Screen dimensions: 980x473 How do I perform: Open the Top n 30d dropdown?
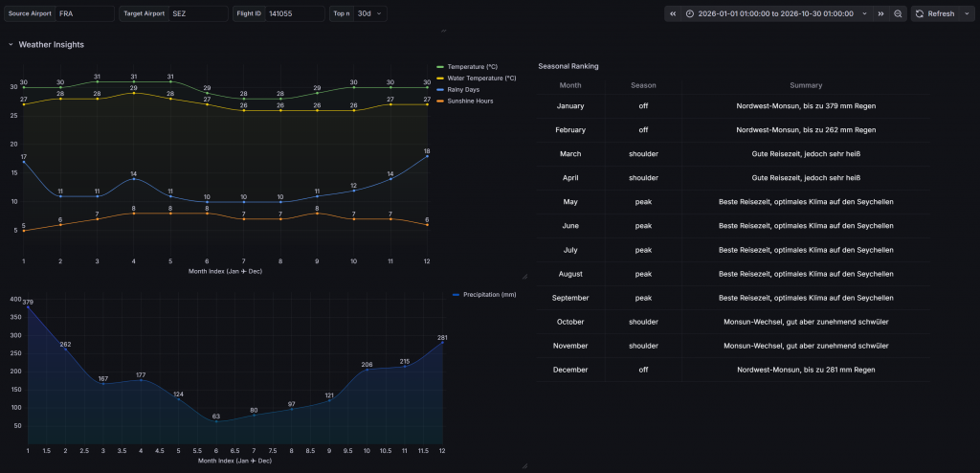(369, 14)
